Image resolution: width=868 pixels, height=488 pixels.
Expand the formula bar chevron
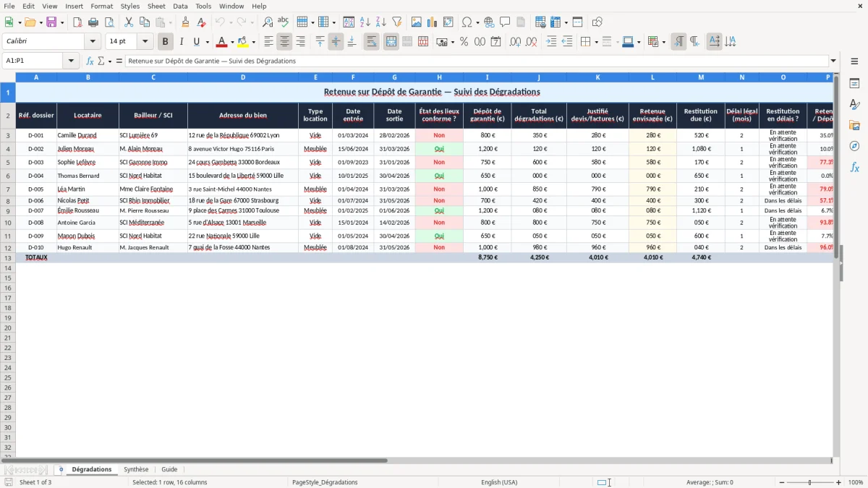[833, 61]
